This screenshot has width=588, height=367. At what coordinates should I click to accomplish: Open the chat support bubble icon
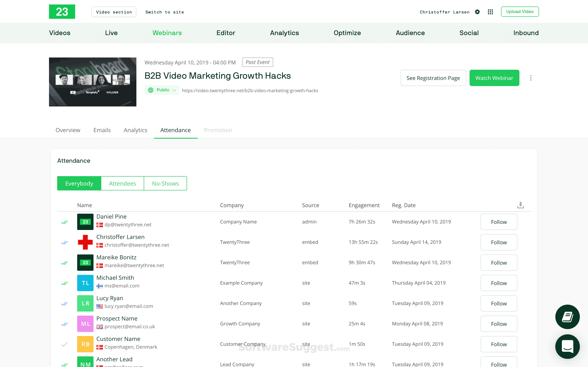(x=567, y=346)
